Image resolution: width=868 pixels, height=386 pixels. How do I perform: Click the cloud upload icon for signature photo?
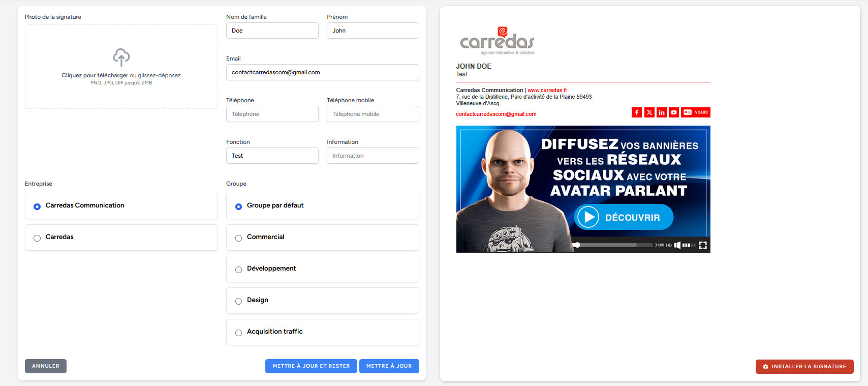[x=121, y=57]
